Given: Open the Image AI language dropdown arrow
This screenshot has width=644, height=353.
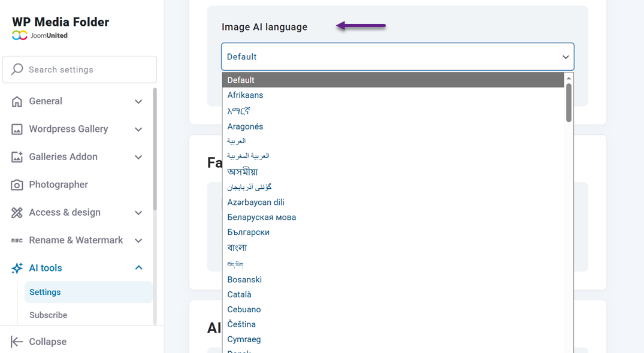Looking at the screenshot, I should pos(565,56).
